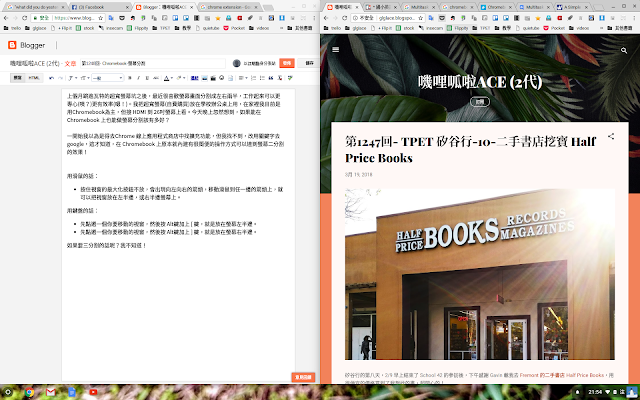The height and width of the screenshot is (400, 640).
Task: Switch editor to Compose mode
Action: (x=18, y=78)
